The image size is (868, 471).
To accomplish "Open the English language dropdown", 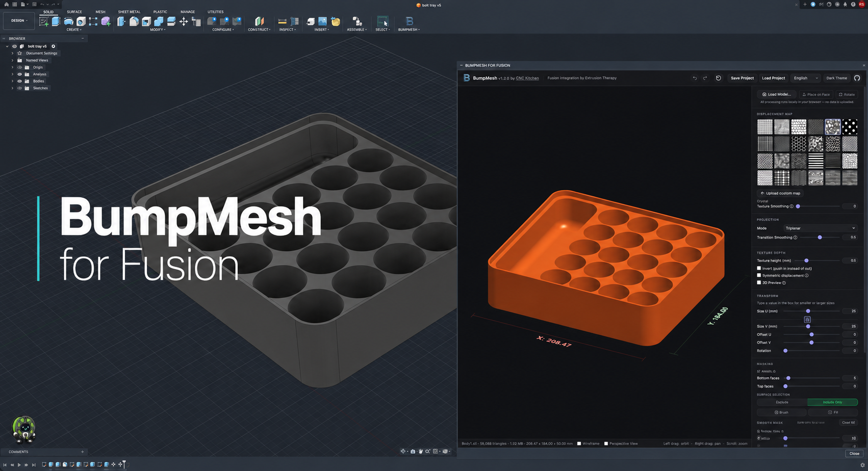I will 806,78.
